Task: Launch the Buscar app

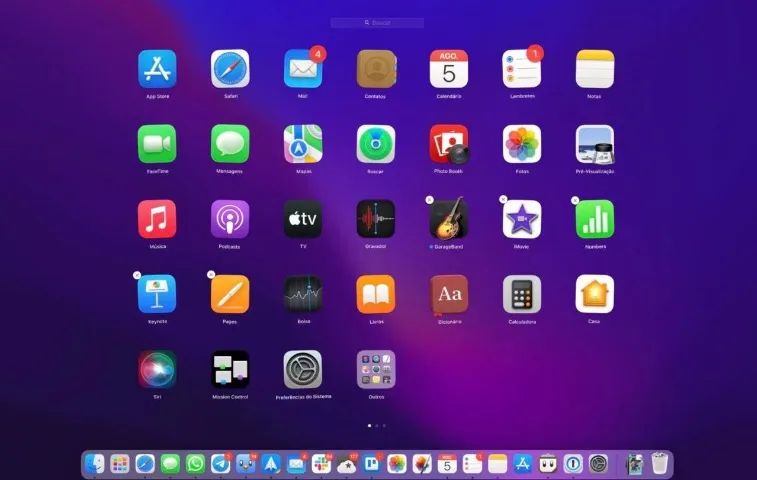Action: click(x=376, y=144)
